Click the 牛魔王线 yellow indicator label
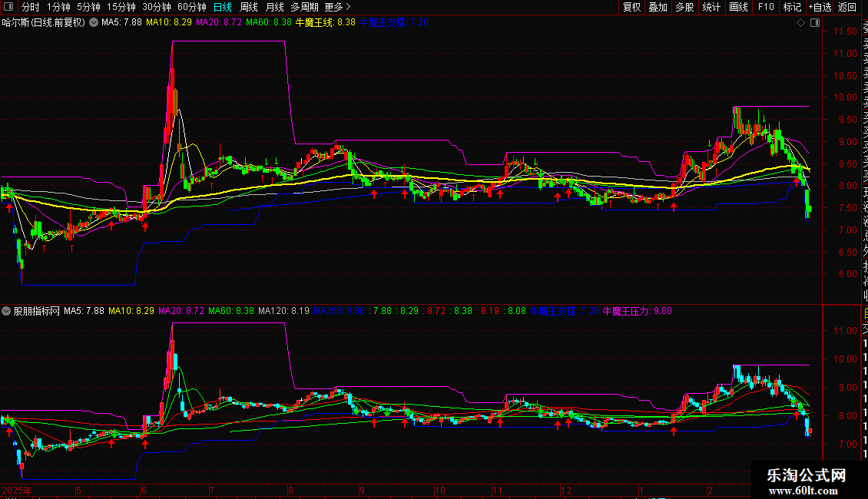Screen dimensions: 868x499 click(326, 23)
